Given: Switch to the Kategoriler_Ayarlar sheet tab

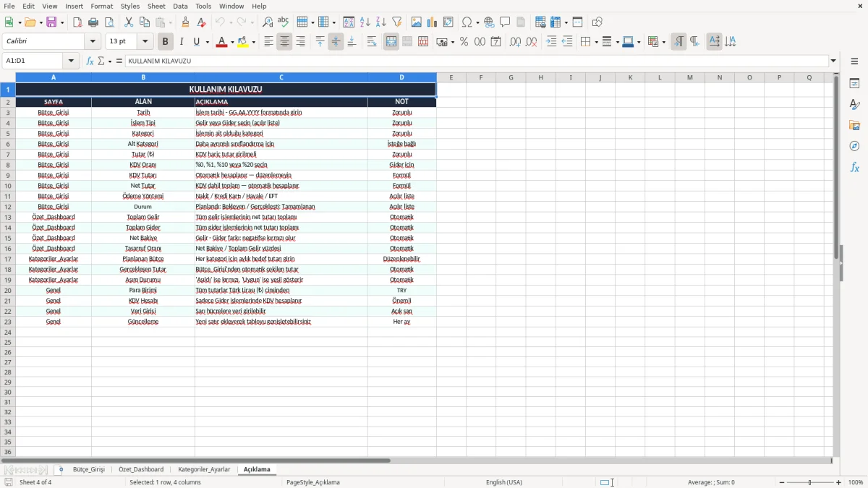Looking at the screenshot, I should point(204,470).
